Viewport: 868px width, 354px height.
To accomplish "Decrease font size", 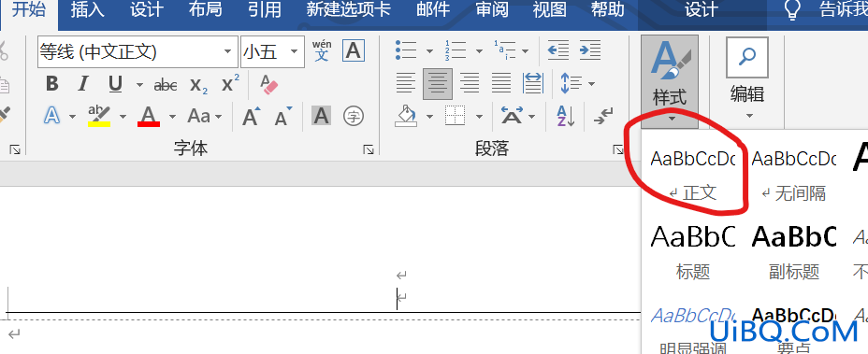I will click(283, 116).
